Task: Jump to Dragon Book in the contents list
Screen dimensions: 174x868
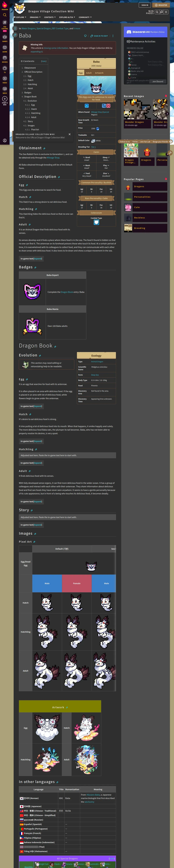Action: [x=30, y=97]
